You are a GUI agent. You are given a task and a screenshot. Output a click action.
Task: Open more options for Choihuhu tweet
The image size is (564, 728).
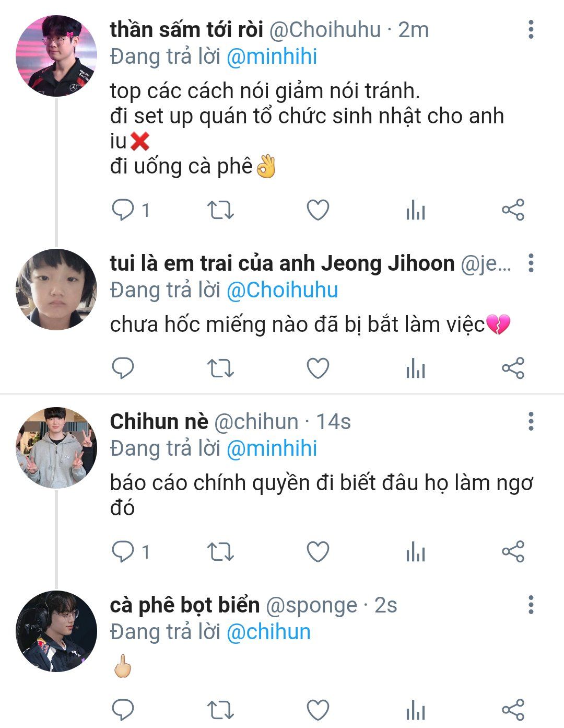(x=531, y=30)
